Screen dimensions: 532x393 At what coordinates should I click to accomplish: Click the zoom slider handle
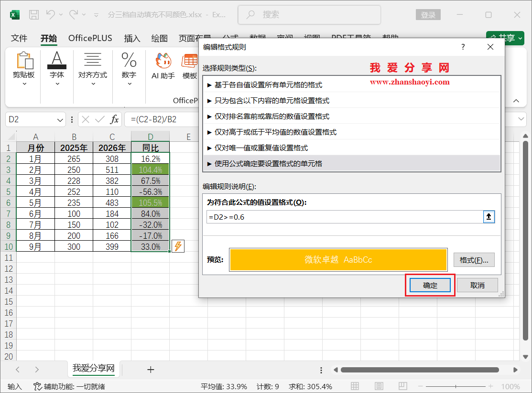[456, 386]
